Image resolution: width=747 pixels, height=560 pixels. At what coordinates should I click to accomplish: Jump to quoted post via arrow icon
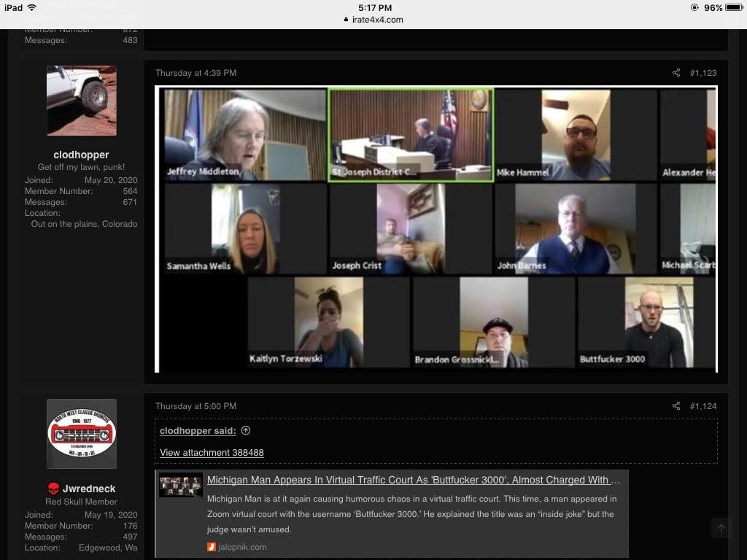(246, 430)
